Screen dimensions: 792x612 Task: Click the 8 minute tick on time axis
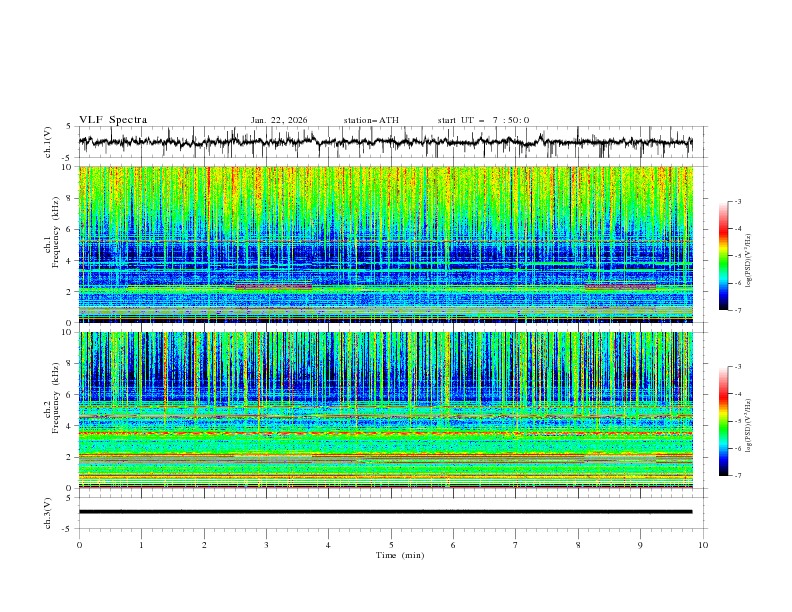pyautogui.click(x=578, y=544)
